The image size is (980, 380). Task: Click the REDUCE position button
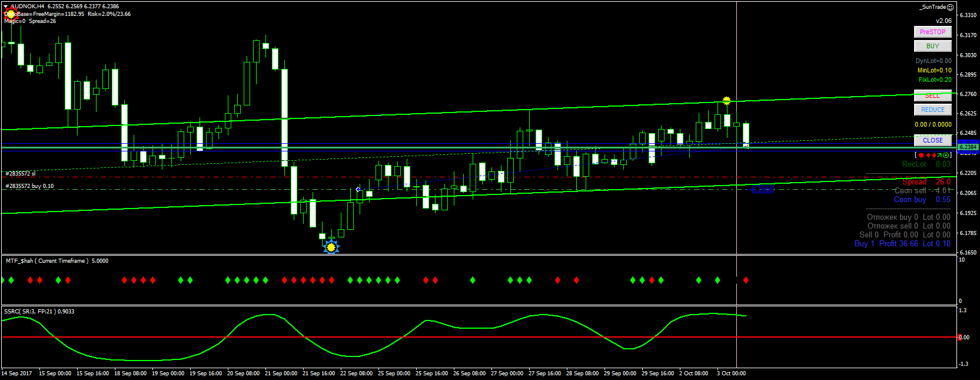pyautogui.click(x=932, y=110)
